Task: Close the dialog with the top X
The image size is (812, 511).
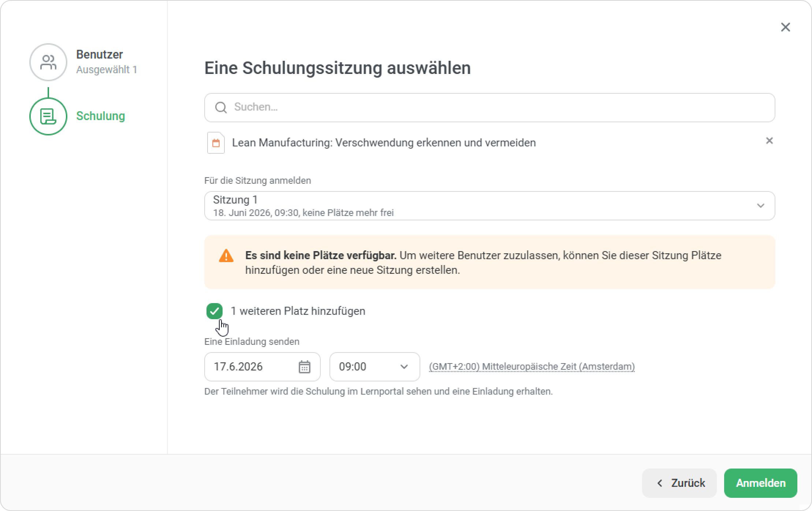Action: coord(785,27)
